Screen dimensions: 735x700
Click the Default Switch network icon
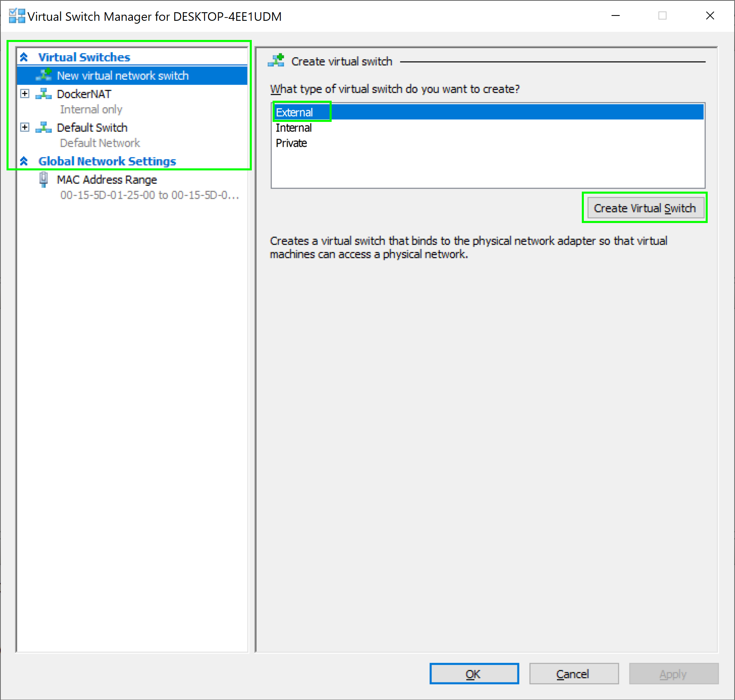click(x=44, y=128)
